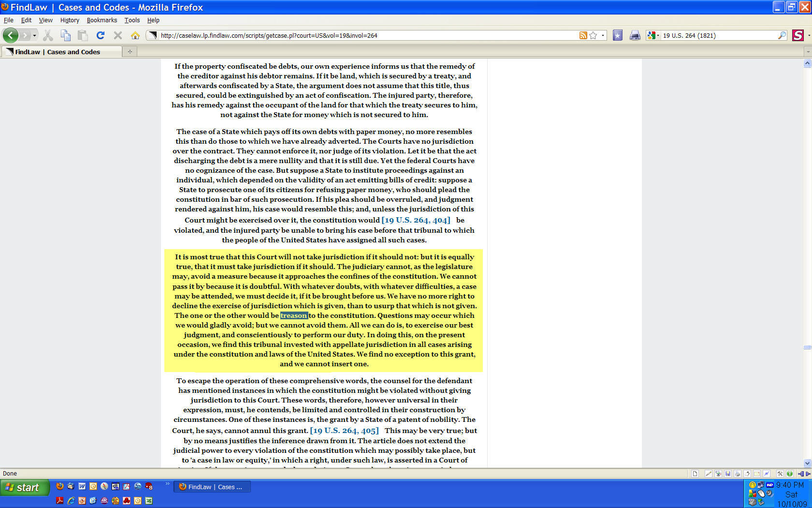
Task: Click the FindLaw site identity icon in the URL bar
Action: (x=153, y=35)
